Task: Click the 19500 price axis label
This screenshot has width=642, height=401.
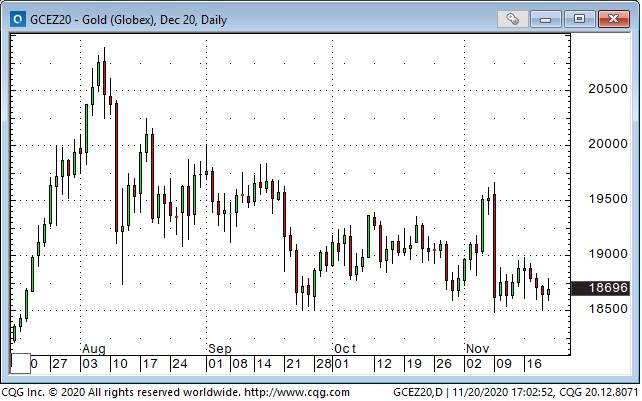Action: click(608, 199)
